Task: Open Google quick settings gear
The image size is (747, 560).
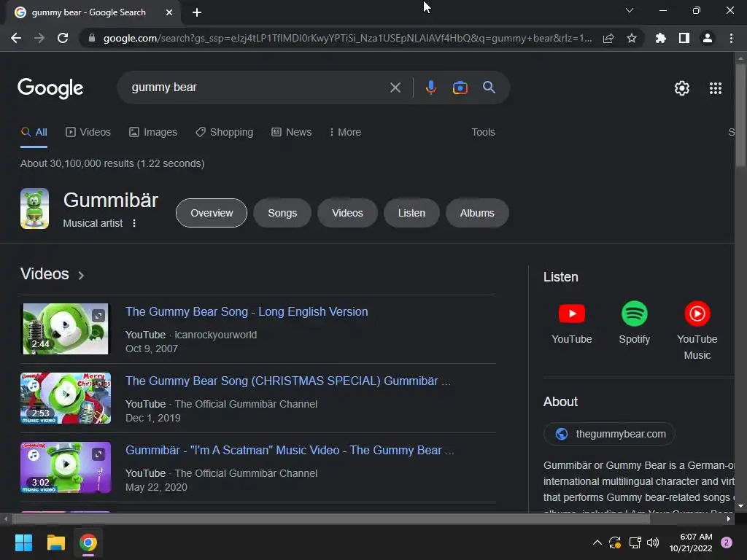Action: click(x=682, y=88)
